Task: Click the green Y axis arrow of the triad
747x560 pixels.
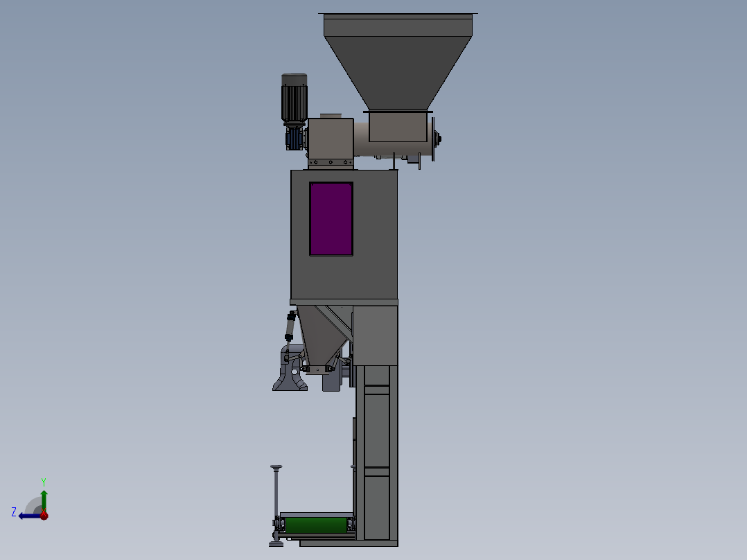Action: 44,500
